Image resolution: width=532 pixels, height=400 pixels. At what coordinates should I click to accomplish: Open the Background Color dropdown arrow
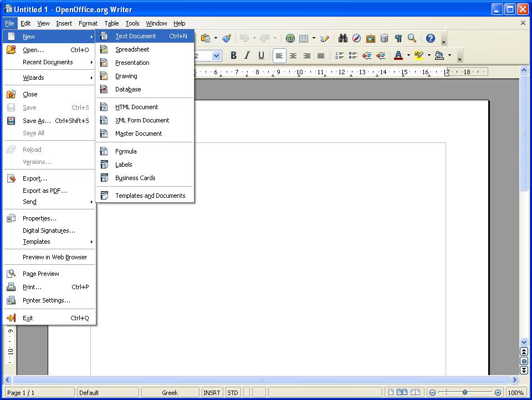(450, 55)
